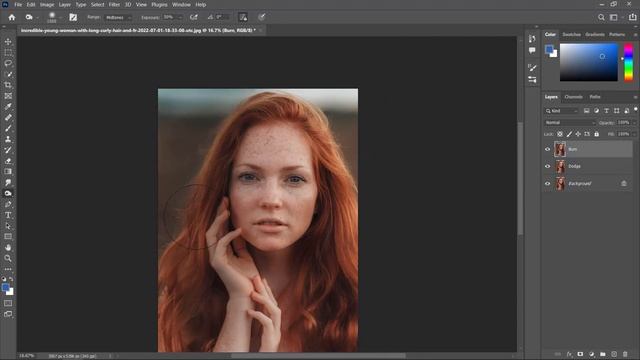
Task: Open the Window menu
Action: click(181, 4)
